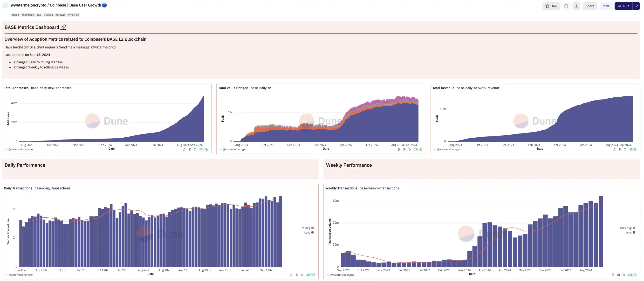Select the #coinbase tag
Screen dimensions: 644x281
click(27, 15)
